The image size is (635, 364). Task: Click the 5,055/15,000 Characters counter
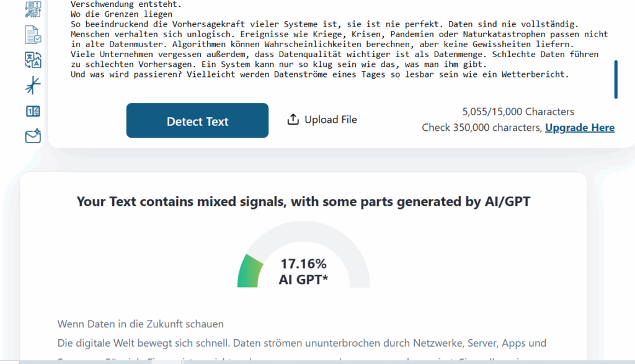pyautogui.click(x=518, y=112)
